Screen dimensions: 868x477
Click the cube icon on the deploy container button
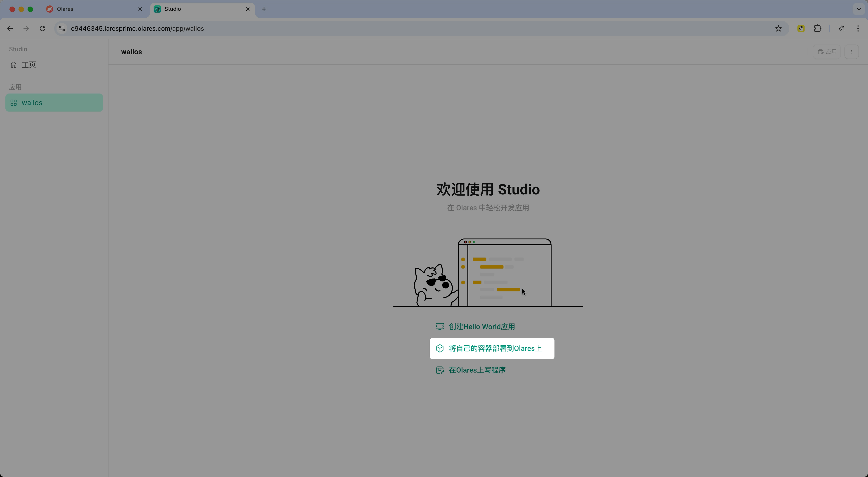[x=440, y=348]
